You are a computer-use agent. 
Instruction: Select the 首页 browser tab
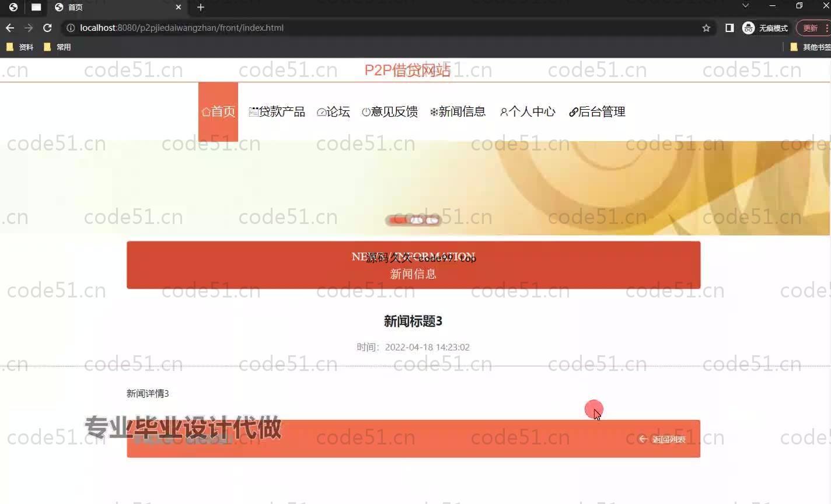click(117, 8)
